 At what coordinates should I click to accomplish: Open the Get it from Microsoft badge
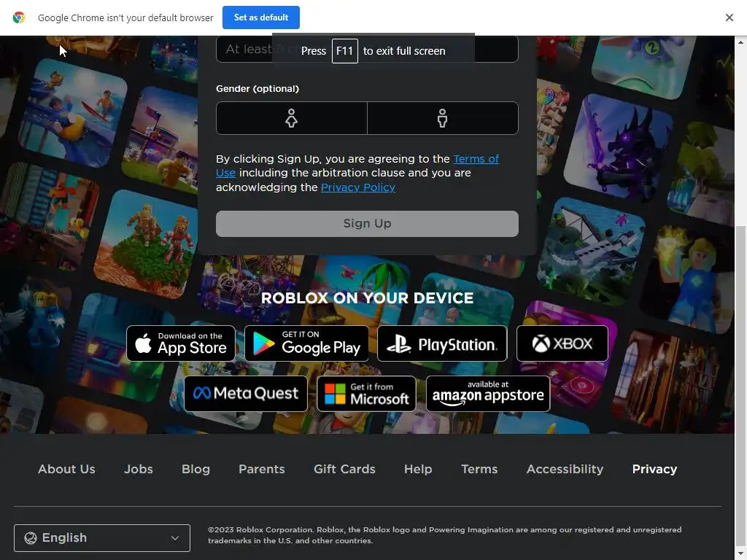coord(366,394)
